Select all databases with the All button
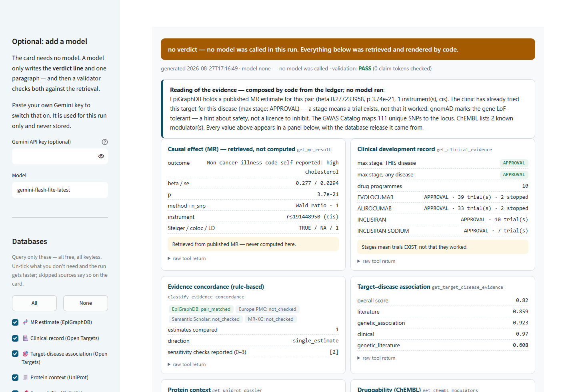The height and width of the screenshot is (392, 576). [34, 303]
